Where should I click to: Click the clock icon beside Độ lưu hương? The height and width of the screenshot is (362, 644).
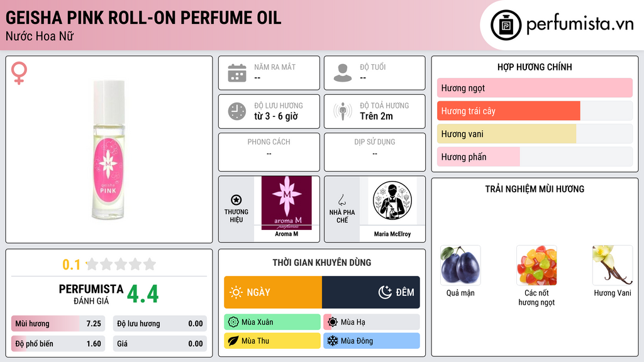237,111
